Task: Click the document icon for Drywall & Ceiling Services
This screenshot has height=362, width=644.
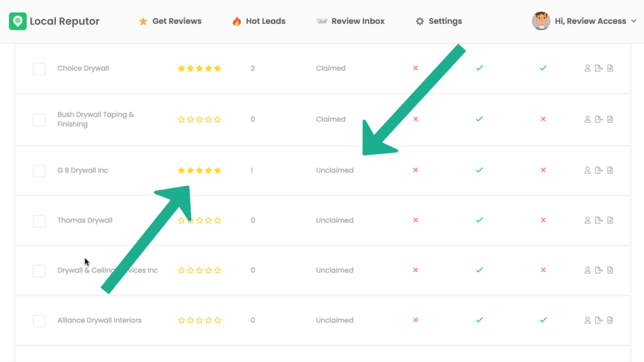Action: 609,270
